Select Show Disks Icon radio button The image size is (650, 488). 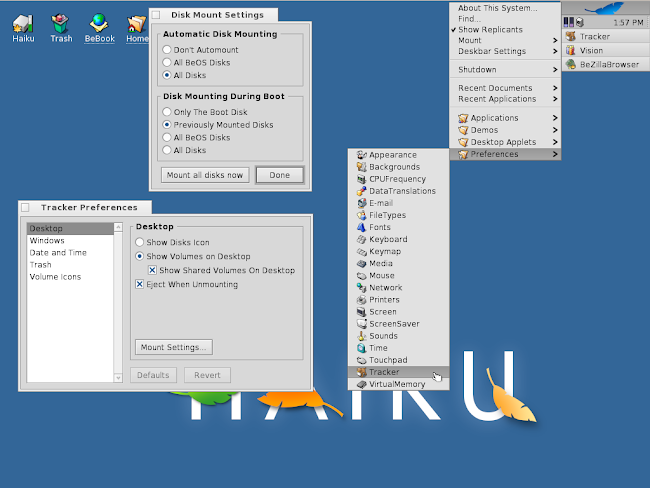[139, 242]
